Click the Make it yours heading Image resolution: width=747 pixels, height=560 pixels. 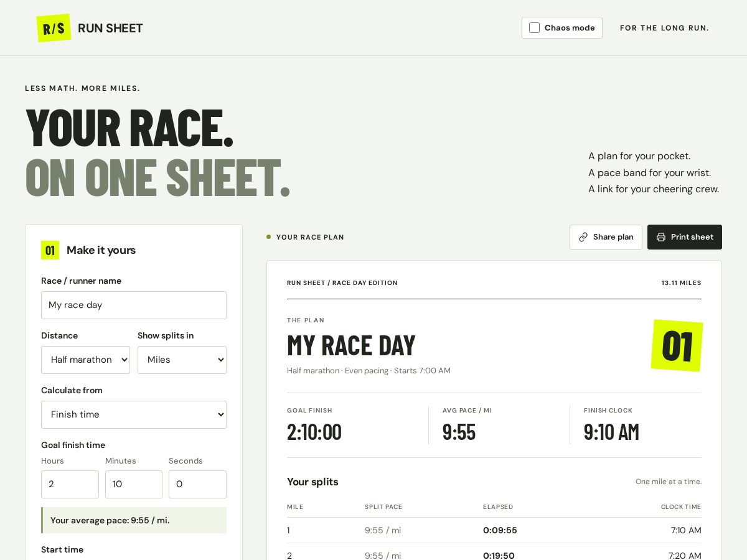coord(101,250)
